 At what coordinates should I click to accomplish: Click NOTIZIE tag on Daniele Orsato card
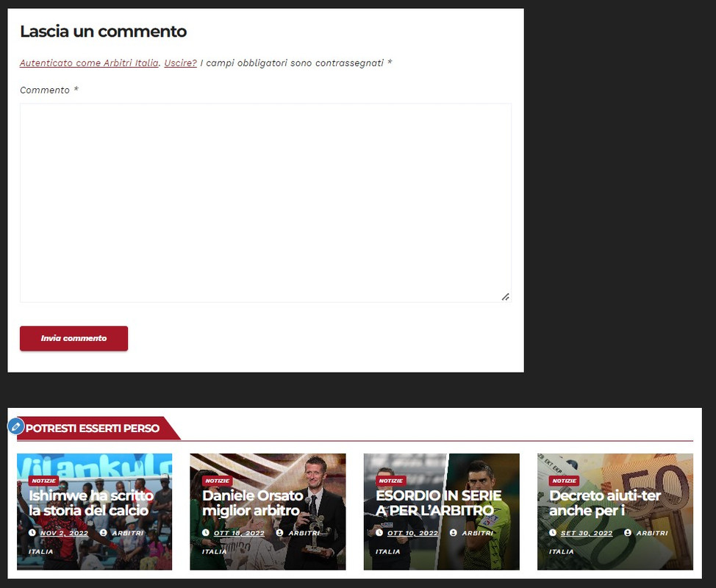coord(217,481)
